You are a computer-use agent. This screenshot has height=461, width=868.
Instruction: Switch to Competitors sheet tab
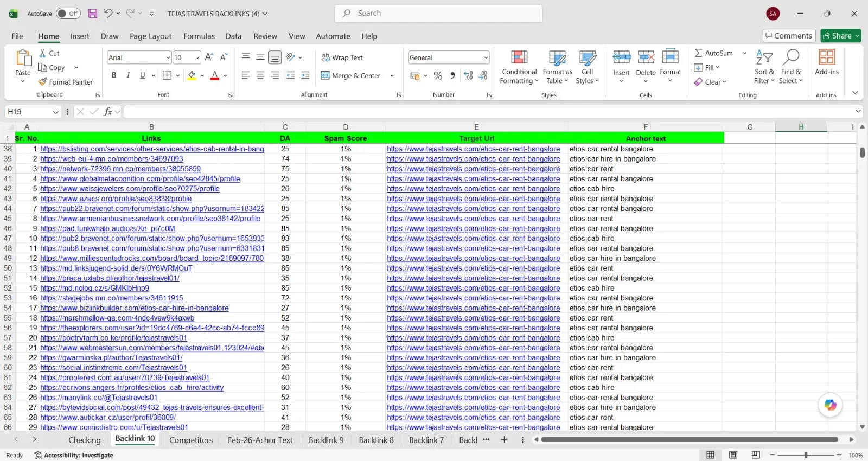[x=191, y=440]
